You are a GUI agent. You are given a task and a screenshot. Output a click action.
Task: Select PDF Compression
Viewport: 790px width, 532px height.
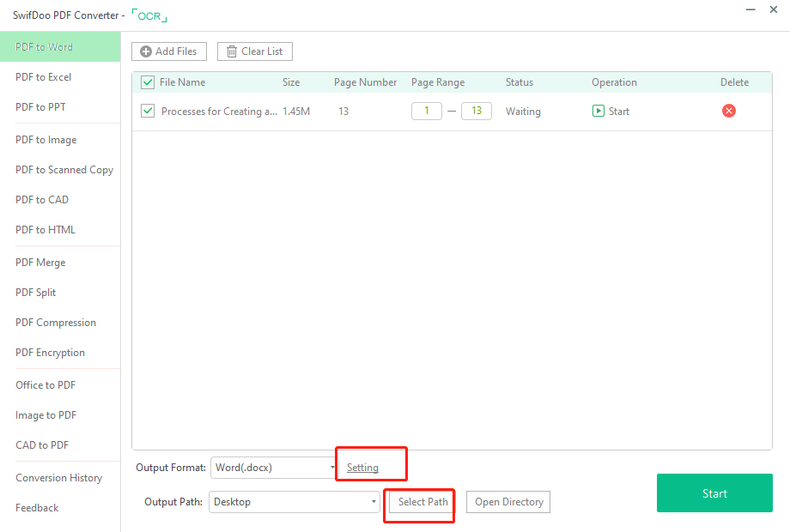(56, 323)
